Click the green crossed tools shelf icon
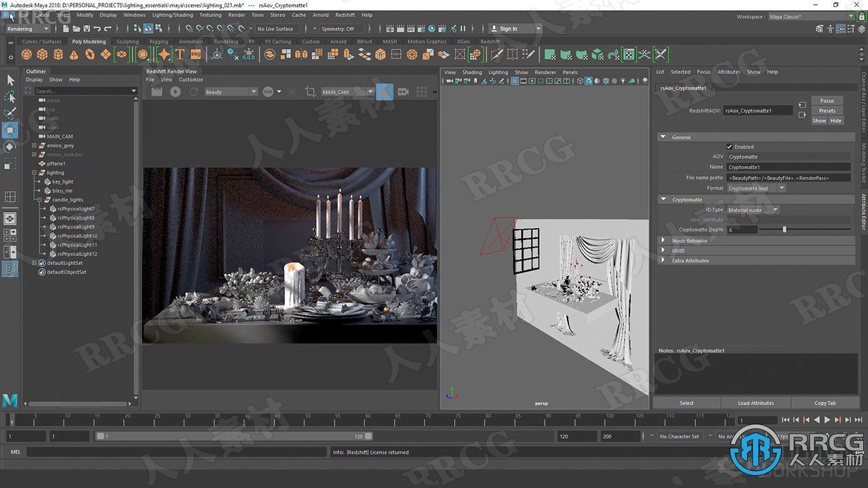Image resolution: width=868 pixels, height=488 pixels. (x=660, y=55)
